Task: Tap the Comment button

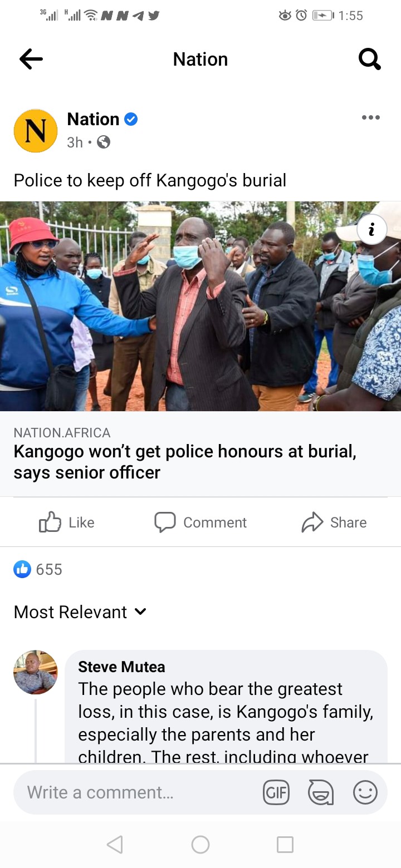Action: [x=200, y=522]
